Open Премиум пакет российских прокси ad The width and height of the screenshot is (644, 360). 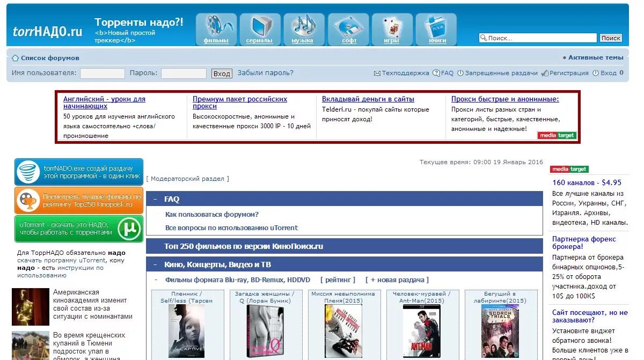(240, 102)
